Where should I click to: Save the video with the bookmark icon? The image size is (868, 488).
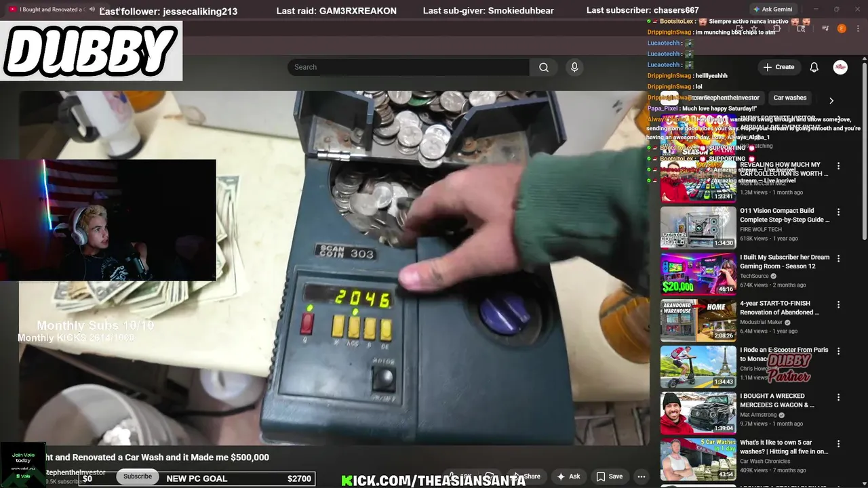(609, 476)
